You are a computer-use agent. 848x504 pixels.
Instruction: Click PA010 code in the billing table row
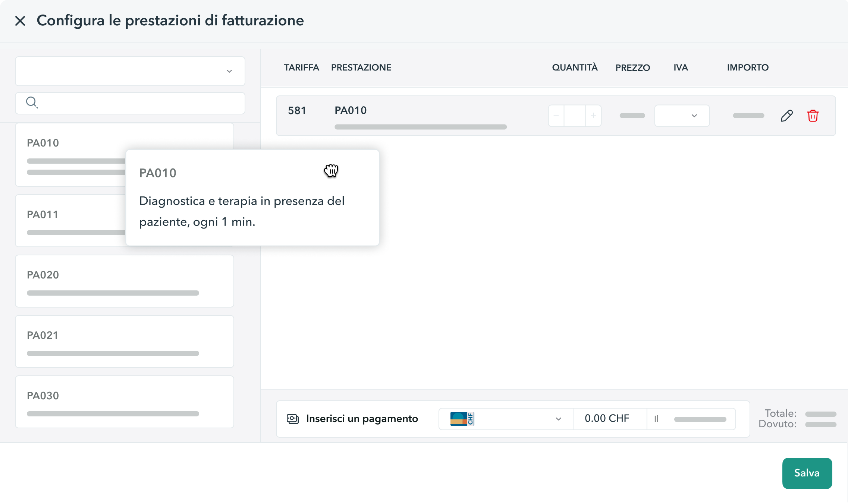pos(351,110)
